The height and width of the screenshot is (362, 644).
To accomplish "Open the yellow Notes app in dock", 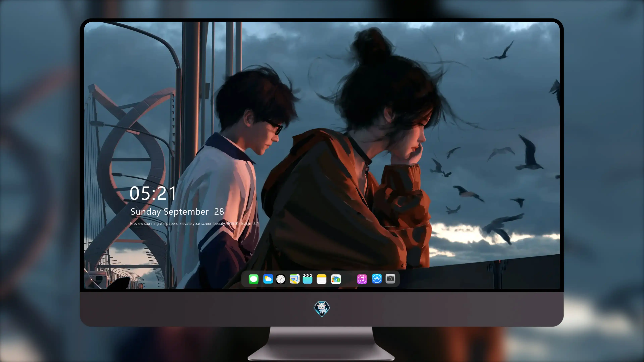I will tap(321, 279).
